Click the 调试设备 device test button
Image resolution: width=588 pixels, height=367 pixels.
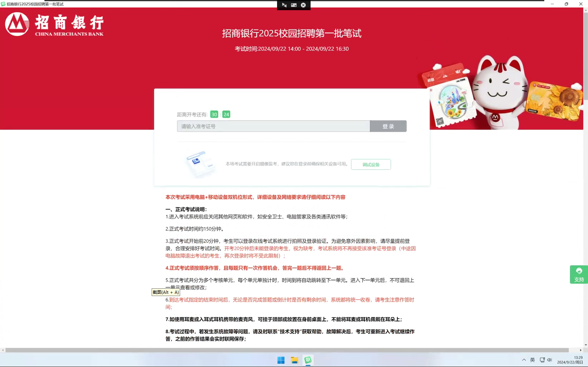click(371, 165)
